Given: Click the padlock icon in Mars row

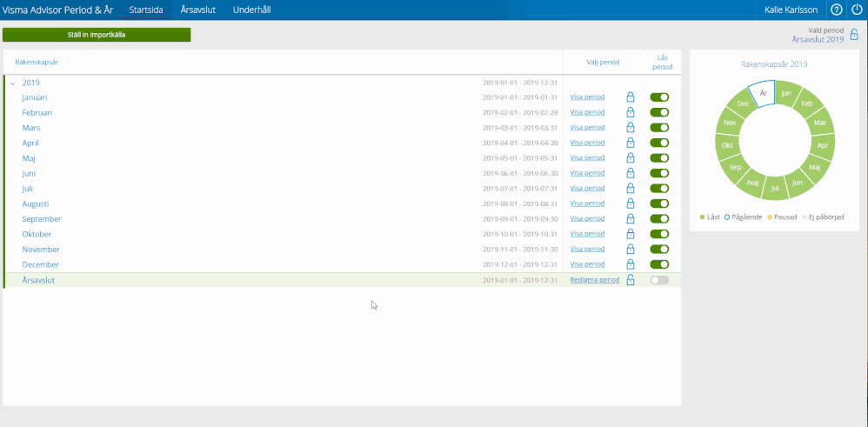Looking at the screenshot, I should coord(631,128).
